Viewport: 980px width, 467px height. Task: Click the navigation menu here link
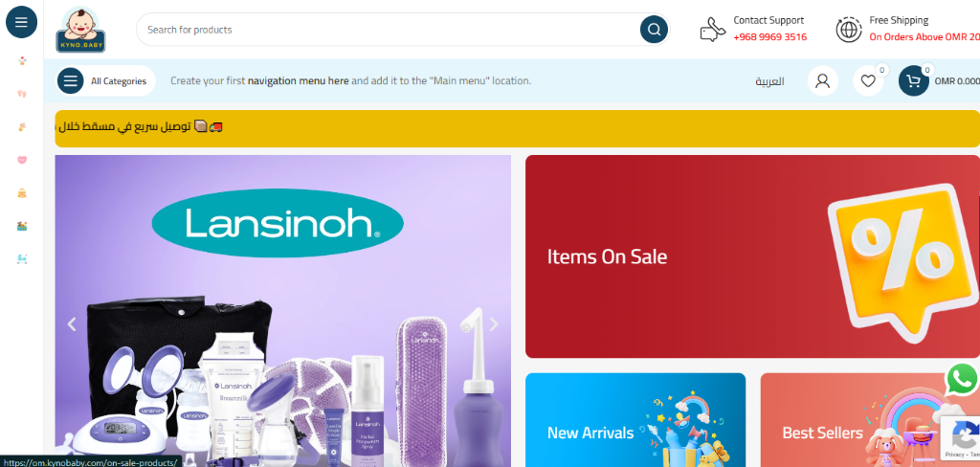pos(299,80)
